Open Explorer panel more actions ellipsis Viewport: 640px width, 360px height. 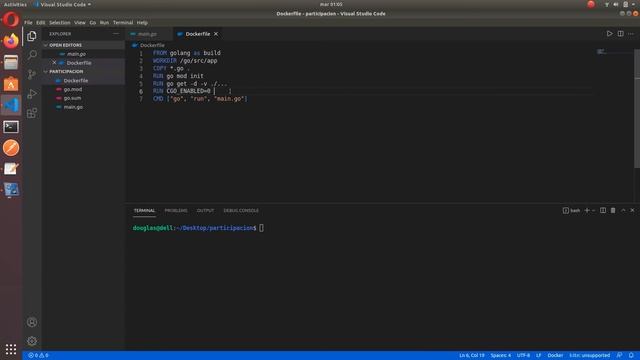pyautogui.click(x=116, y=34)
